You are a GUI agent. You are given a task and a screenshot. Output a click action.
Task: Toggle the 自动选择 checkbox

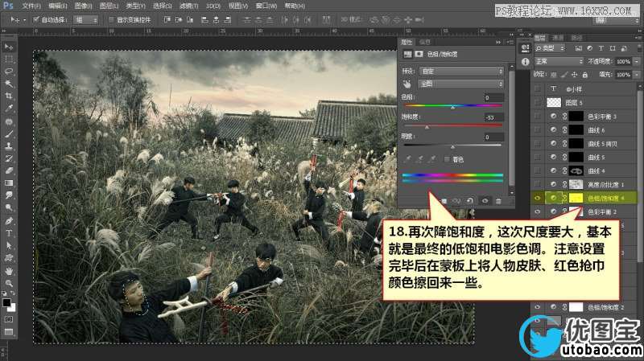[35, 19]
